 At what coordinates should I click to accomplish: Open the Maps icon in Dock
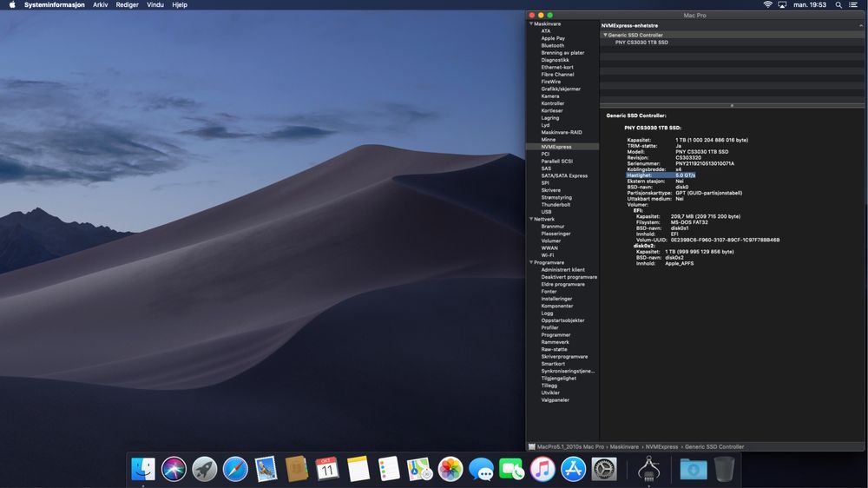pos(419,469)
